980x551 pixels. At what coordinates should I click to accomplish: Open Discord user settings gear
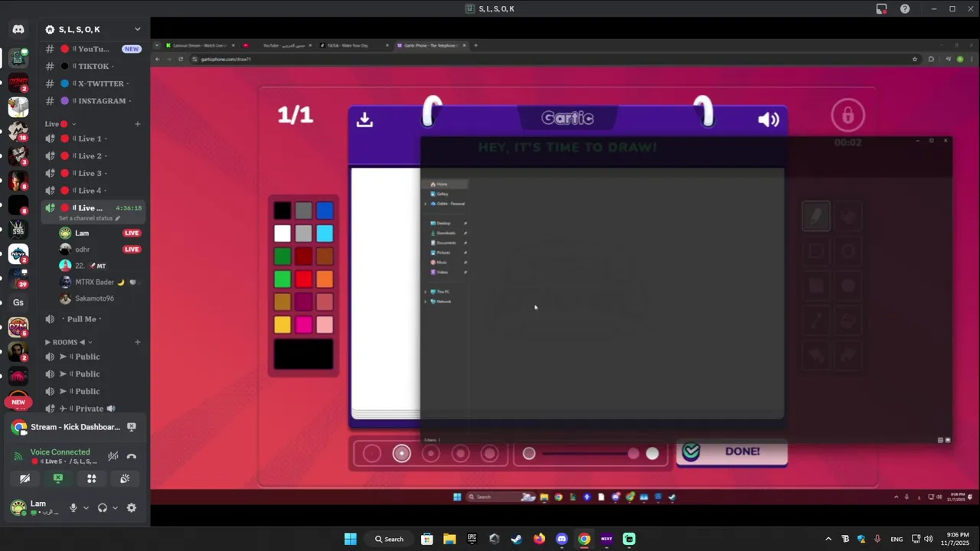pos(132,507)
